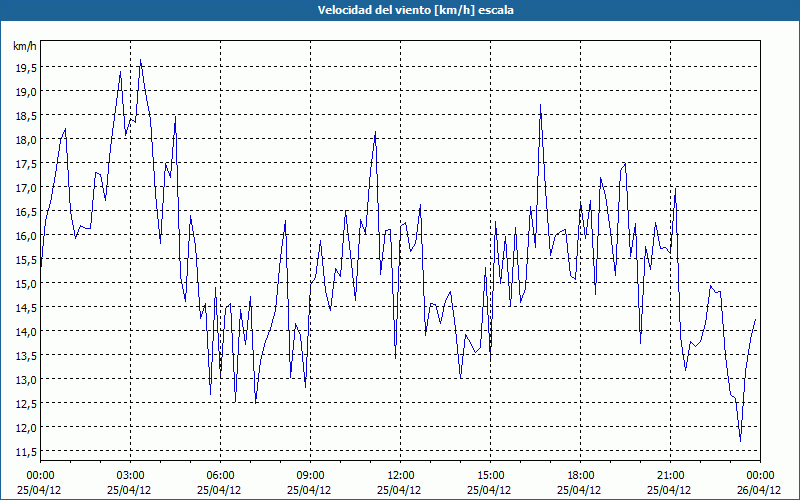The height and width of the screenshot is (500, 800).
Task: Click the 12:00 time label
Action: 401,476
